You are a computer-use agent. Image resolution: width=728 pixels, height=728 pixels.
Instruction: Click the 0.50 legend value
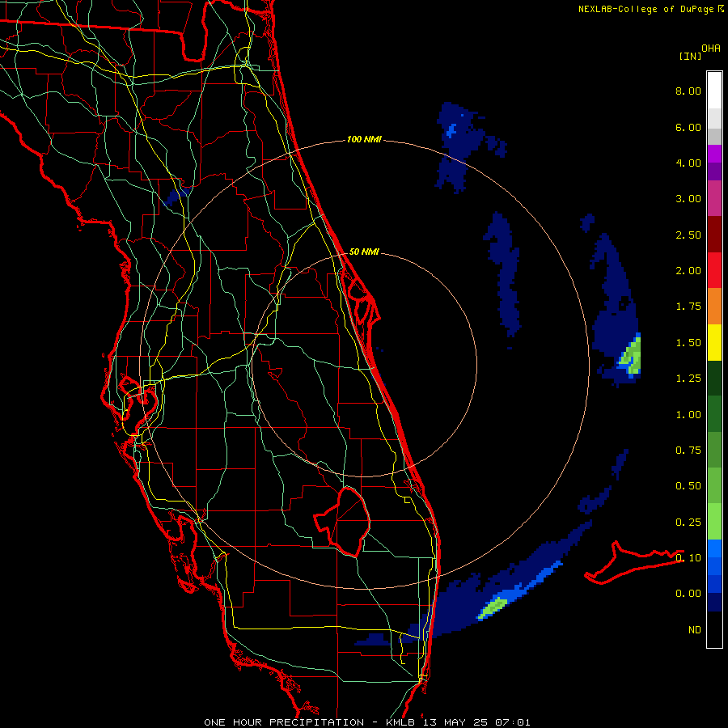point(688,486)
